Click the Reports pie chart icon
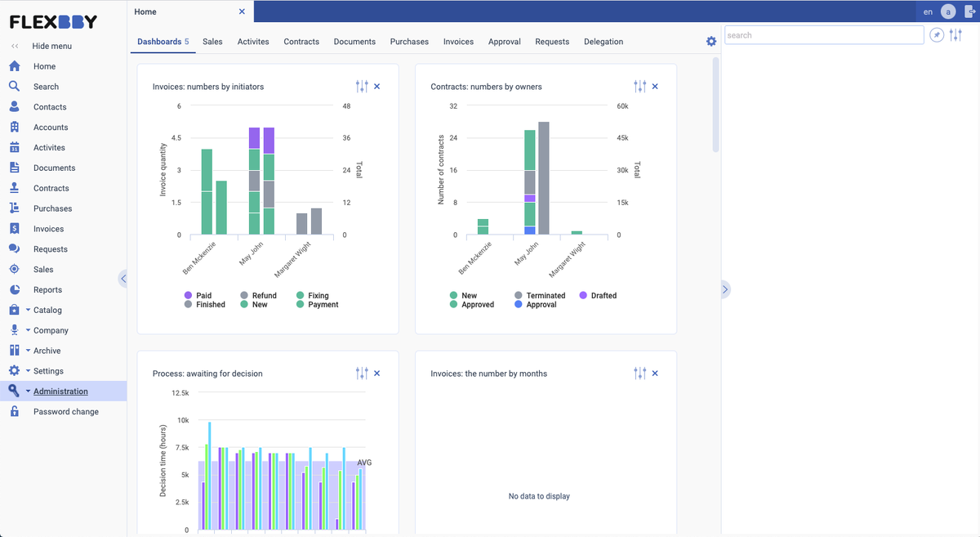This screenshot has width=980, height=537. point(14,289)
